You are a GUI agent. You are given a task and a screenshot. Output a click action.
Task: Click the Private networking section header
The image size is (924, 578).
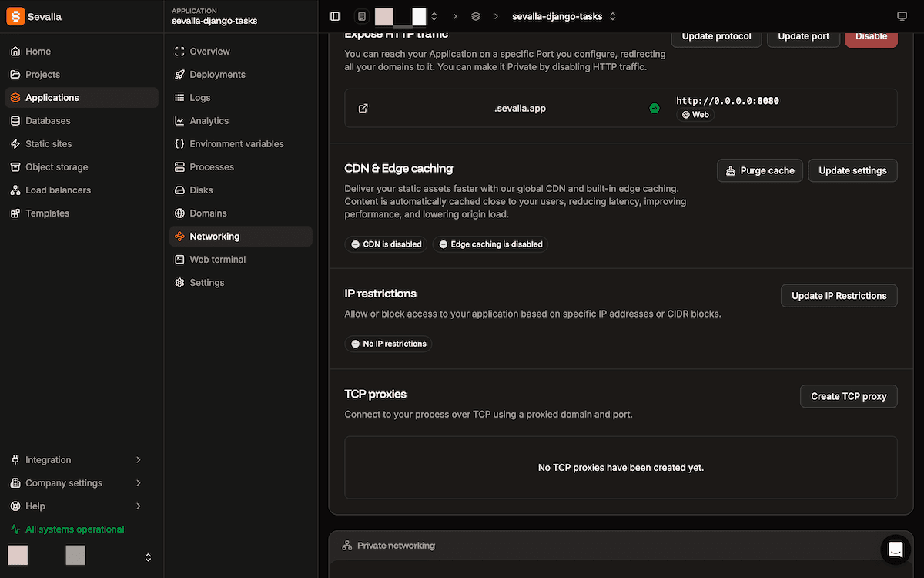point(621,546)
